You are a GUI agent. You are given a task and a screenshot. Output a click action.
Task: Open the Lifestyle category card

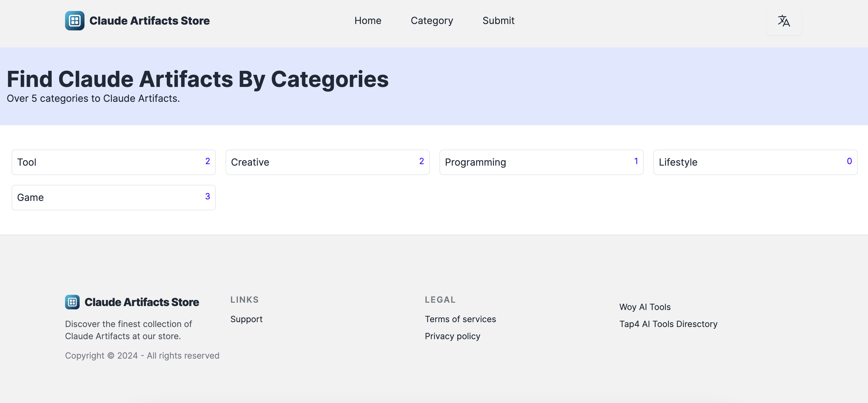pyautogui.click(x=755, y=162)
